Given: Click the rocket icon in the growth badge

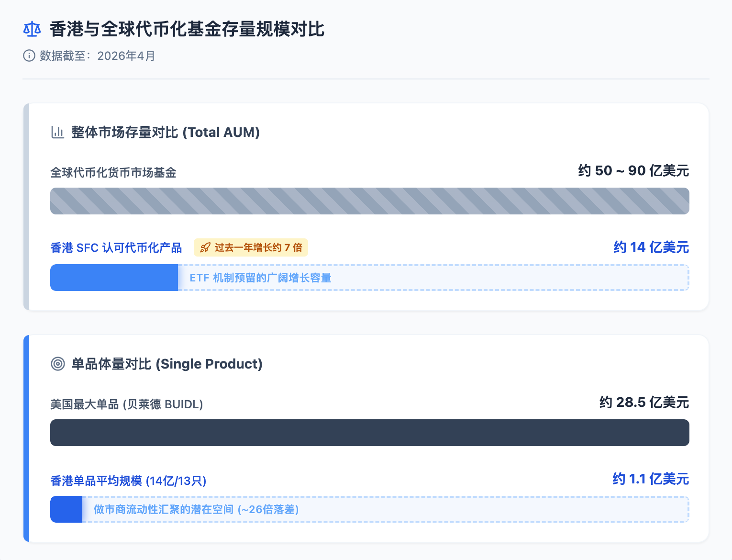Looking at the screenshot, I should 205,247.
